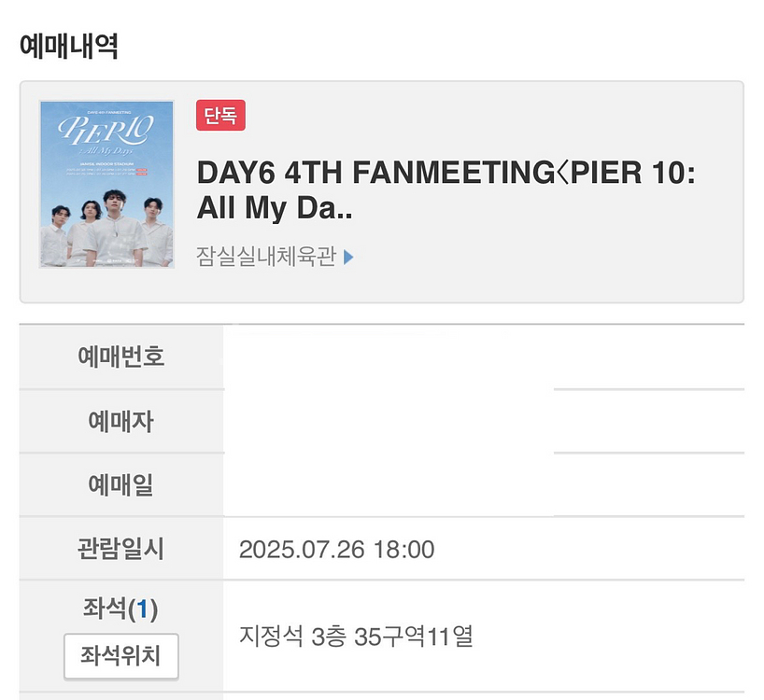This screenshot has width=764, height=700.
Task: Click the truncated 'All My Da..' title line
Action: (275, 208)
